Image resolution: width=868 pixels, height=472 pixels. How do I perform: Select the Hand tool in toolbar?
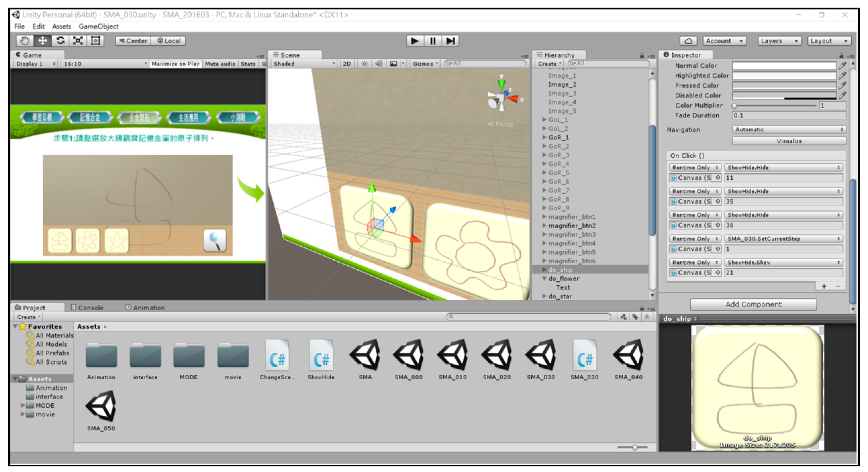25,41
